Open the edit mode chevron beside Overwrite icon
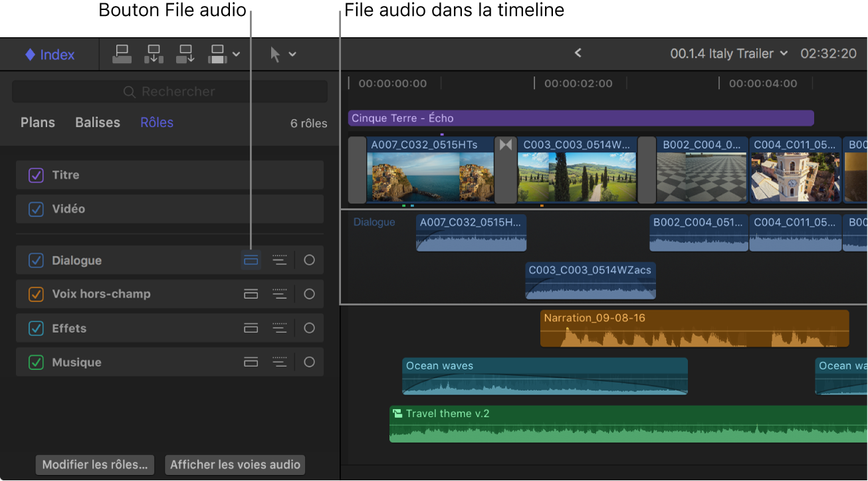The width and height of the screenshot is (868, 481). (237, 54)
